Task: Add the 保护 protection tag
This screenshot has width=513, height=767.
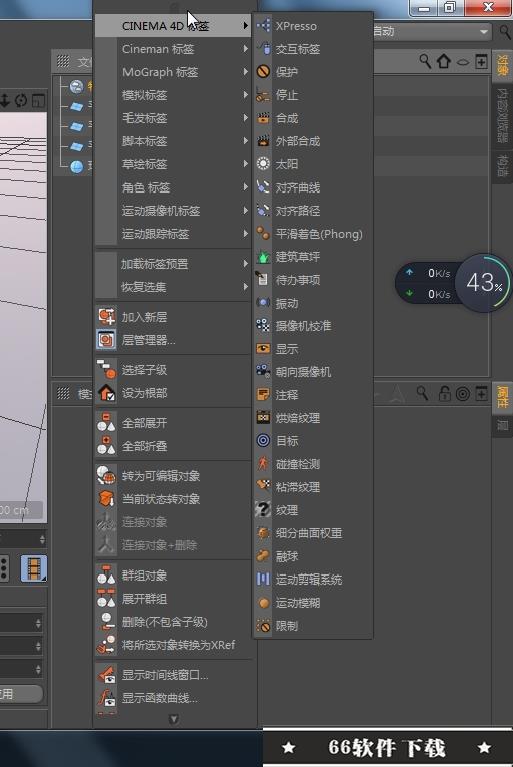Action: [312, 72]
